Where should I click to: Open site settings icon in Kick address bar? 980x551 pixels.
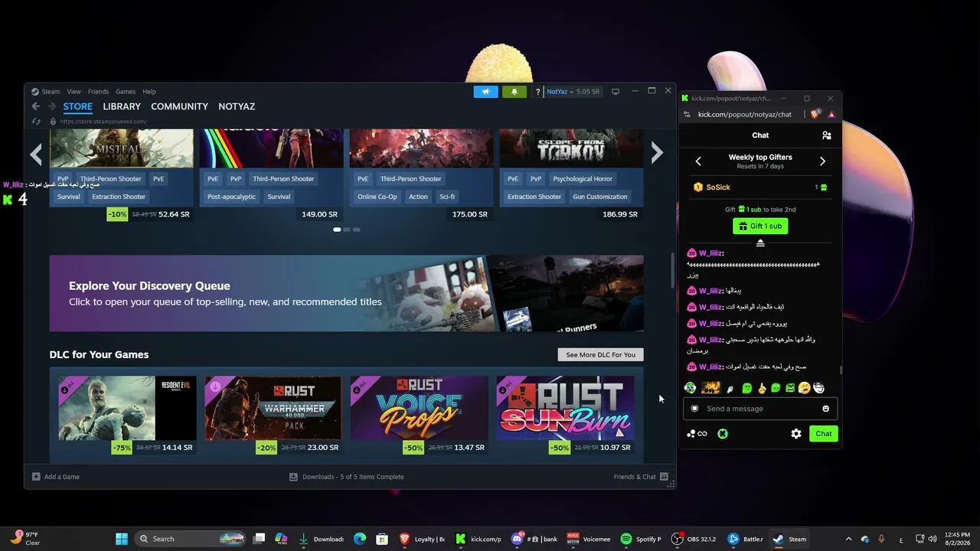(687, 114)
